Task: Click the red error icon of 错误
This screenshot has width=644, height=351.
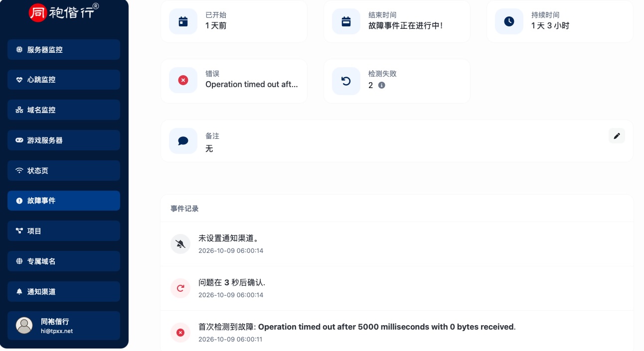Action: coord(183,80)
